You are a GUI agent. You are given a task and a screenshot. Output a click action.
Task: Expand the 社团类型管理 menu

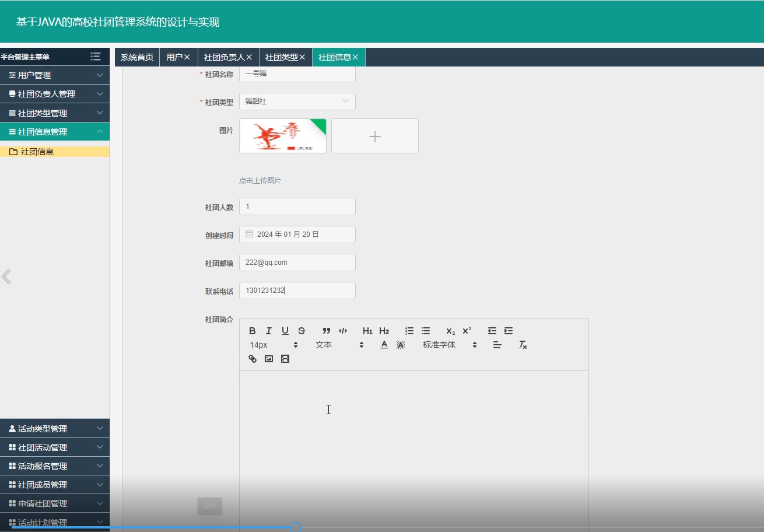coord(55,113)
